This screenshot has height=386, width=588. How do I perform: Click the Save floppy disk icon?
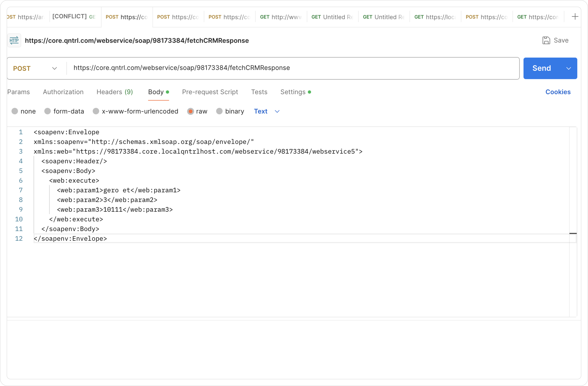tap(546, 40)
